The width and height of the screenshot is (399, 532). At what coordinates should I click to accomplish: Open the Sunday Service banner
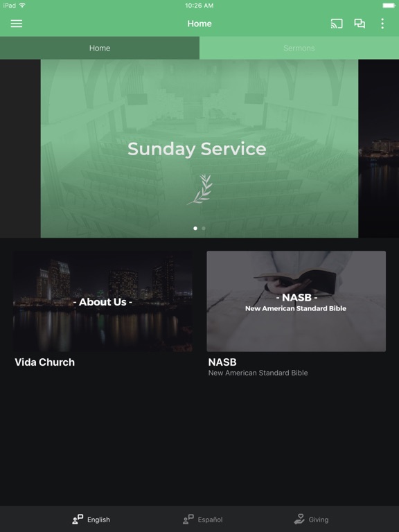pyautogui.click(x=199, y=149)
